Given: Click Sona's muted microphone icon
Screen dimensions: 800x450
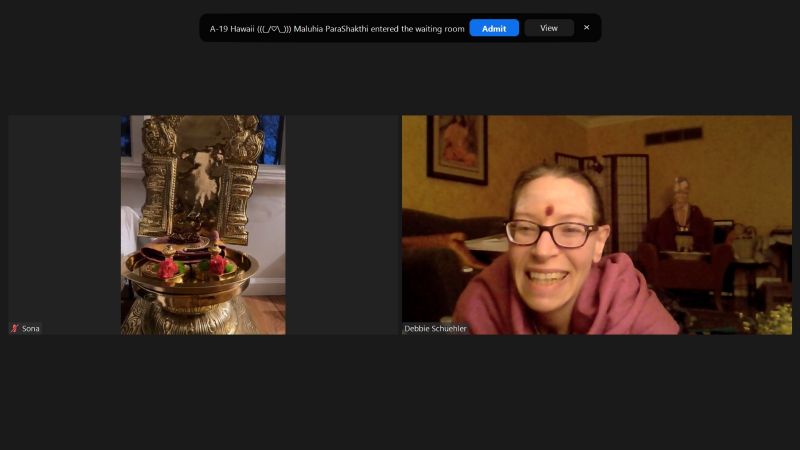Looking at the screenshot, I should click(x=14, y=329).
